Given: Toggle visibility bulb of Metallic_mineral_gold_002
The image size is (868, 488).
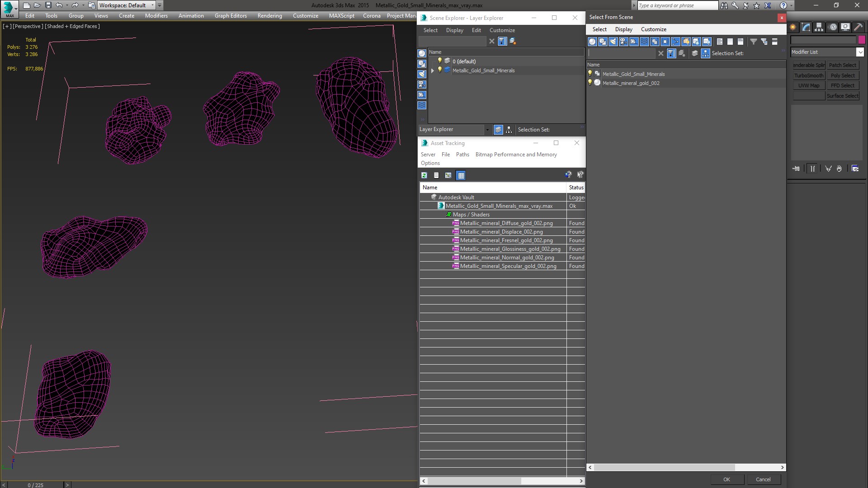Looking at the screenshot, I should 590,83.
